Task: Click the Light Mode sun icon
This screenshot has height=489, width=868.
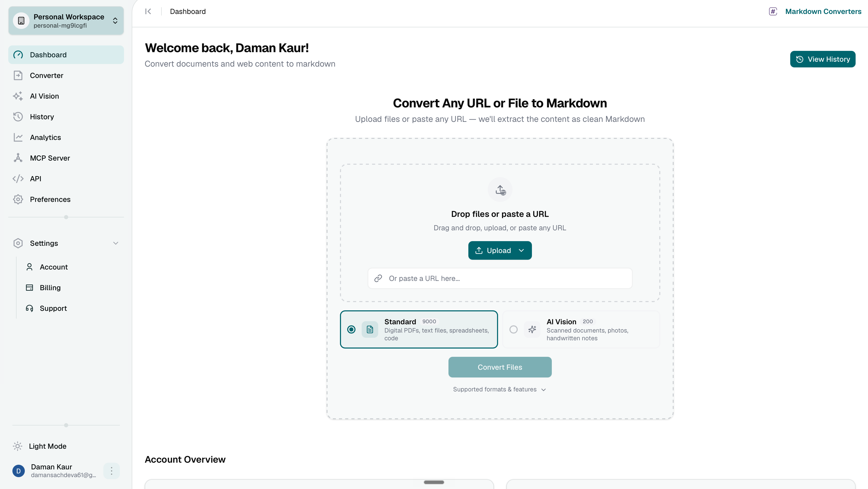Action: tap(18, 446)
